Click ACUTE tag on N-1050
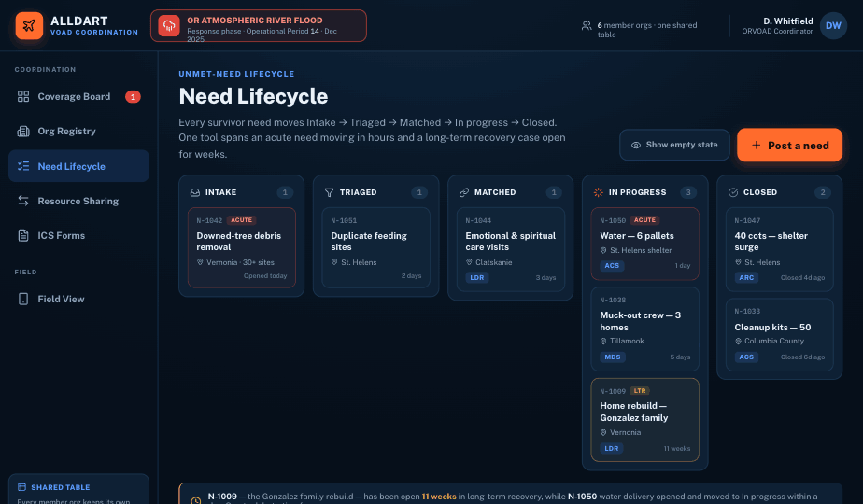Viewport: 863px width, 504px height. click(644, 220)
